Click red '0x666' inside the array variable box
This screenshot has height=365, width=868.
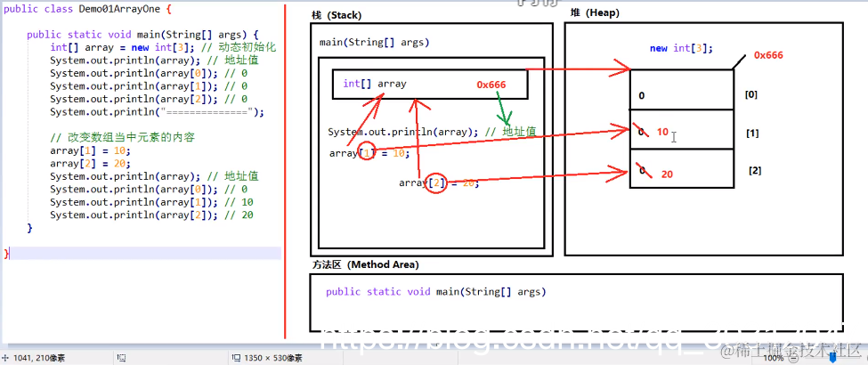click(x=491, y=85)
